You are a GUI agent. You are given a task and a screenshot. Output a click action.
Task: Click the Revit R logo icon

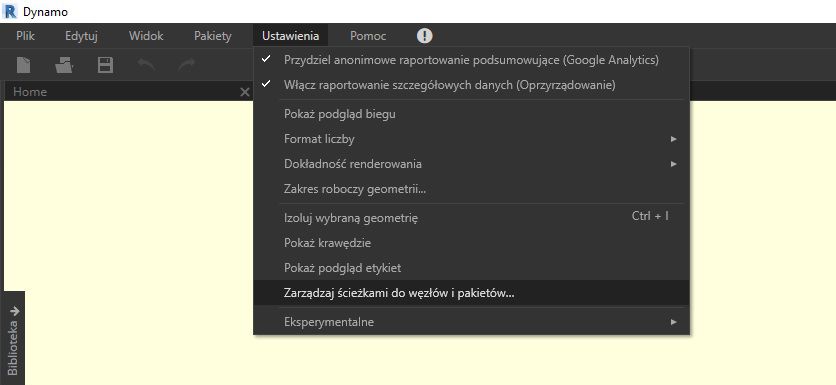9,11
